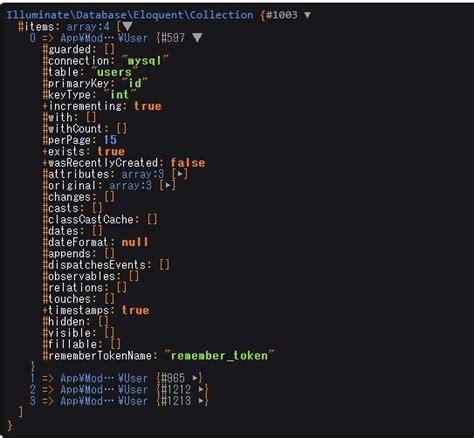Click the timestamps true value

(135, 310)
